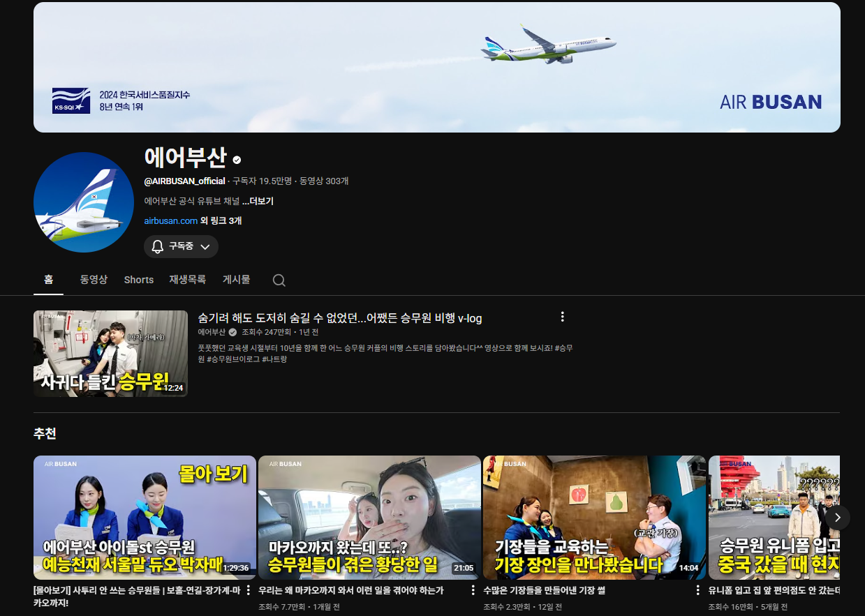
Task: Select the 홈 tab
Action: pos(48,280)
